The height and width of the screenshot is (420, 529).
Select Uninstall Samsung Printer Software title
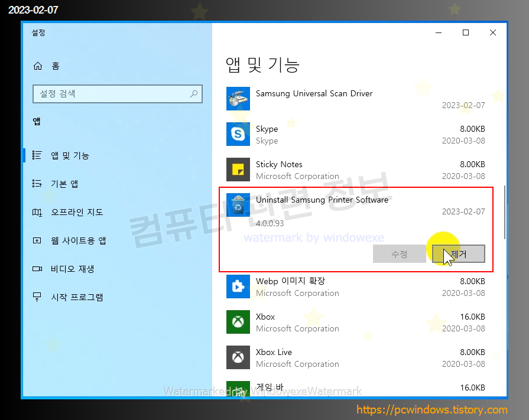[322, 200]
